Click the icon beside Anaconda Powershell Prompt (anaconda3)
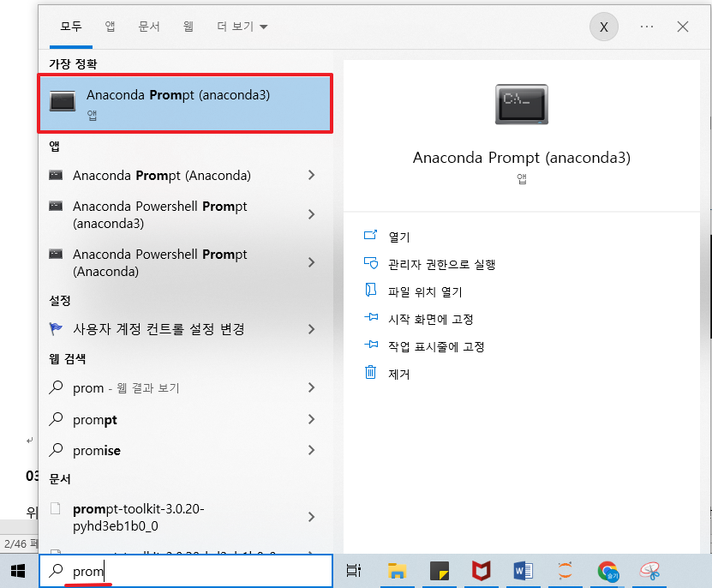The width and height of the screenshot is (712, 588). point(56,206)
